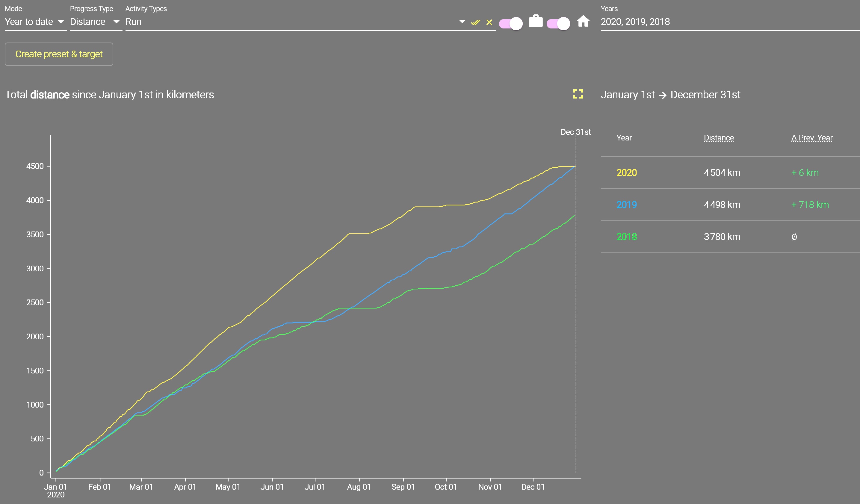
Task: Click the yellow X clear activities icon
Action: tap(489, 22)
